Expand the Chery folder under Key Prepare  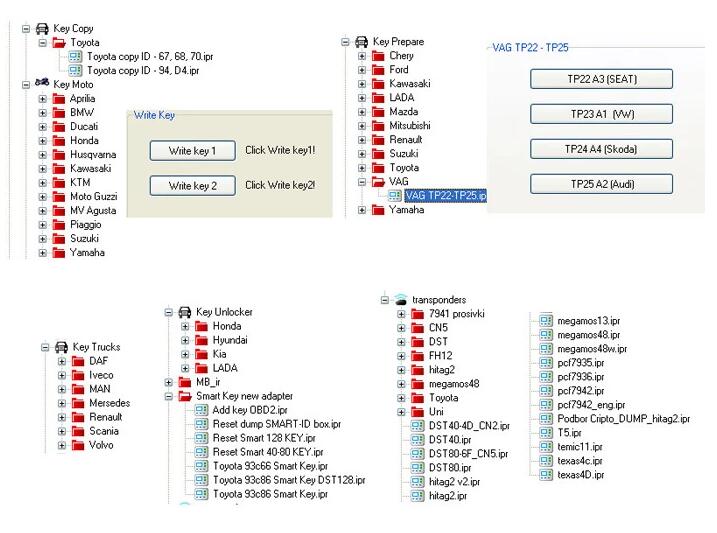click(x=362, y=56)
